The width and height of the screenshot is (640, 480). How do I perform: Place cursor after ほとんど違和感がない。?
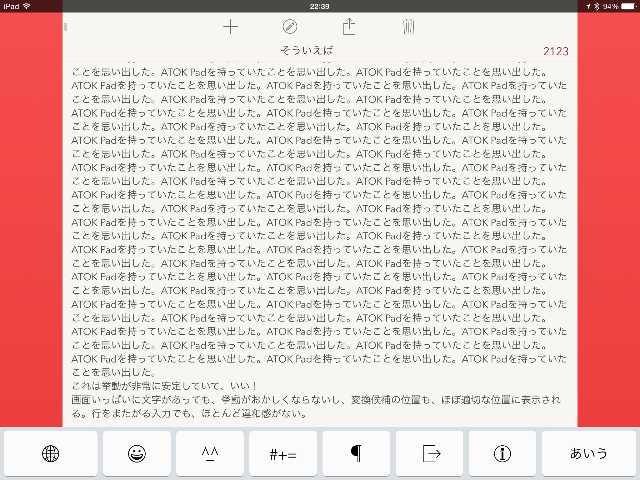coord(308,413)
